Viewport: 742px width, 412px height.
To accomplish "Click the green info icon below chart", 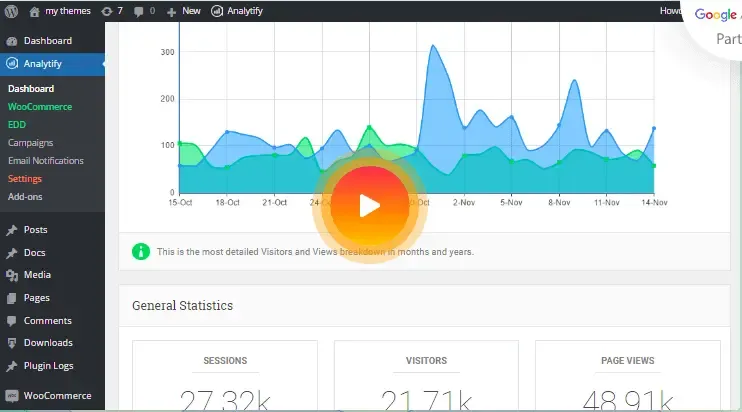I will point(141,252).
